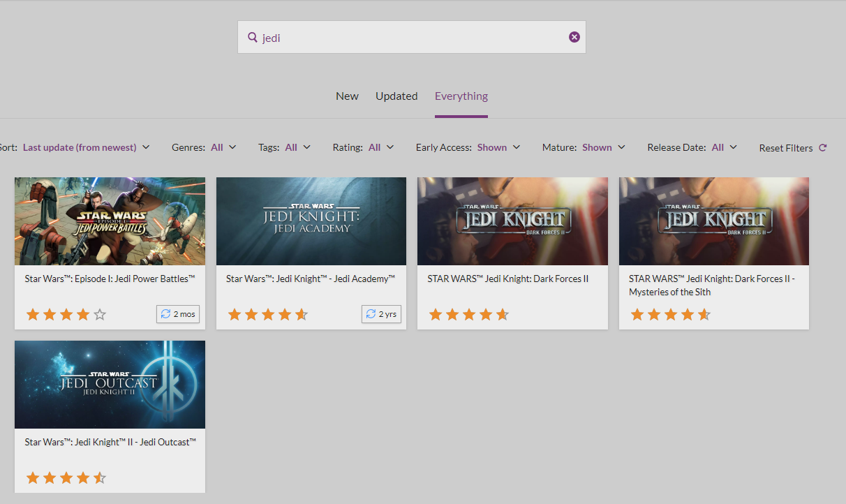Click the Reset Filters refresh icon

click(823, 147)
